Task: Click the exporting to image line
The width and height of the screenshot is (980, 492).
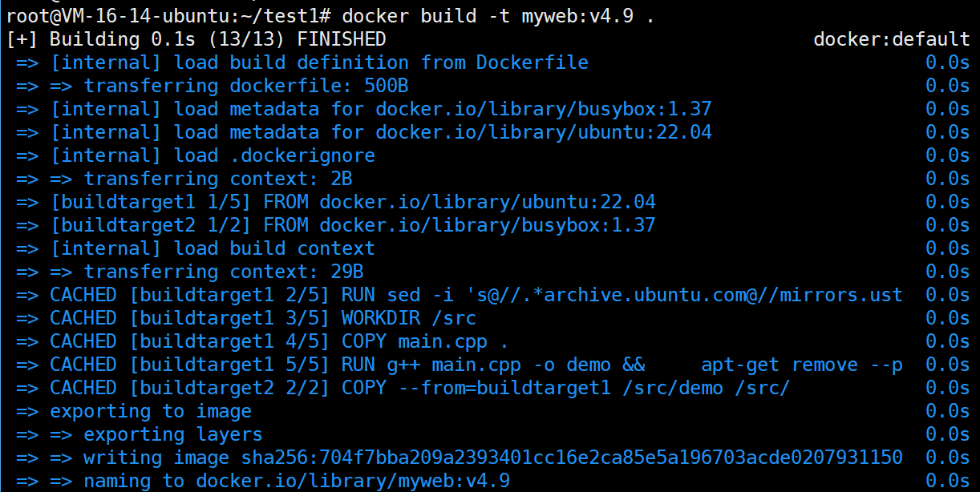Action: click(x=134, y=411)
